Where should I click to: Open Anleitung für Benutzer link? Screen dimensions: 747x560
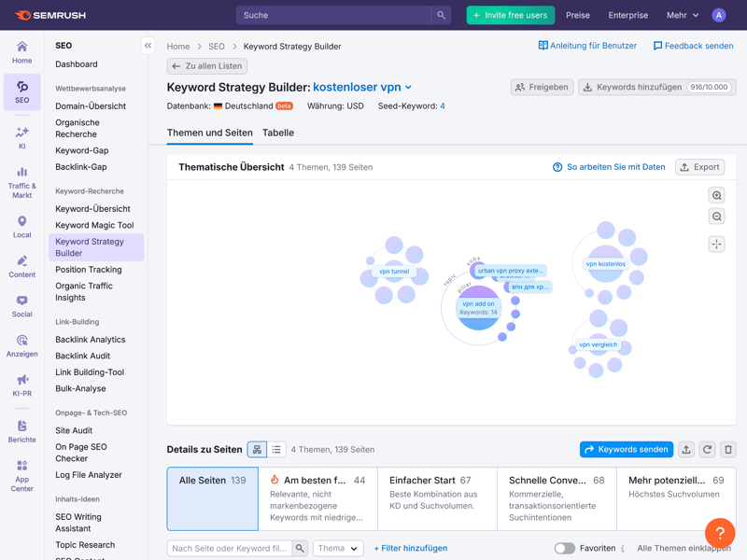tap(587, 46)
